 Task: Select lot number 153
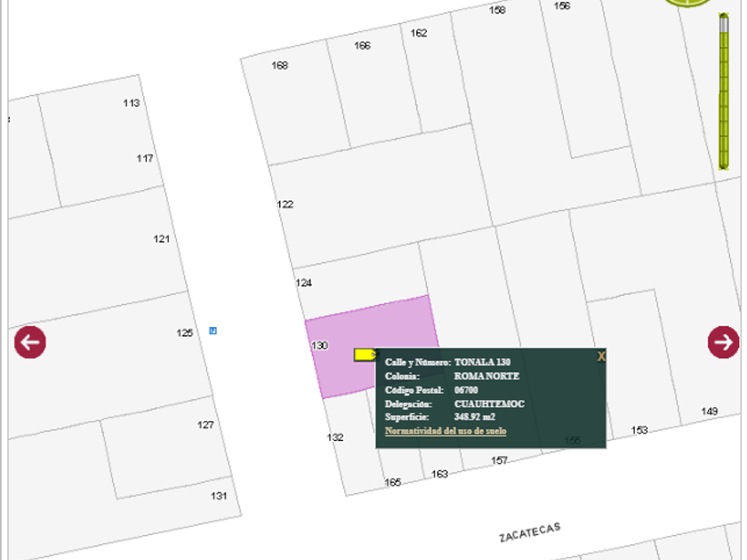pos(639,430)
